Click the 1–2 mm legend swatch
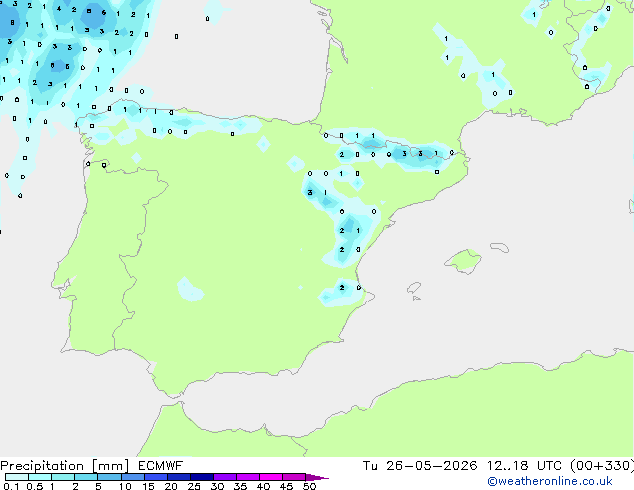This screenshot has height=490, width=634. 63,477
